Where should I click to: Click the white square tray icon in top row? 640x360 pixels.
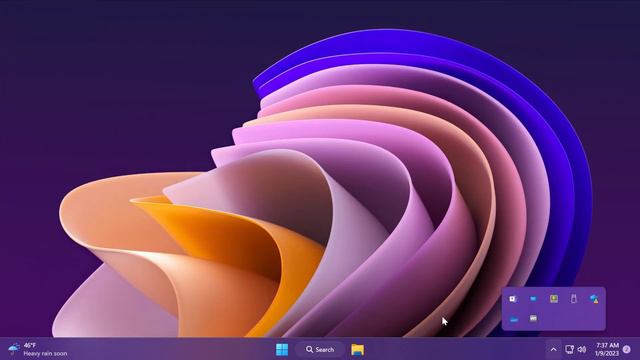tap(513, 299)
